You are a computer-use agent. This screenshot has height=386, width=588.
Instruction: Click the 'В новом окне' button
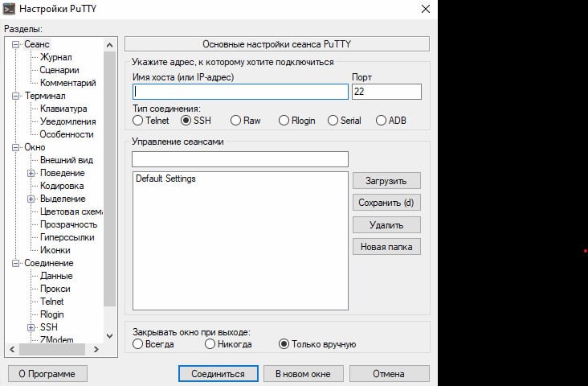tap(304, 374)
